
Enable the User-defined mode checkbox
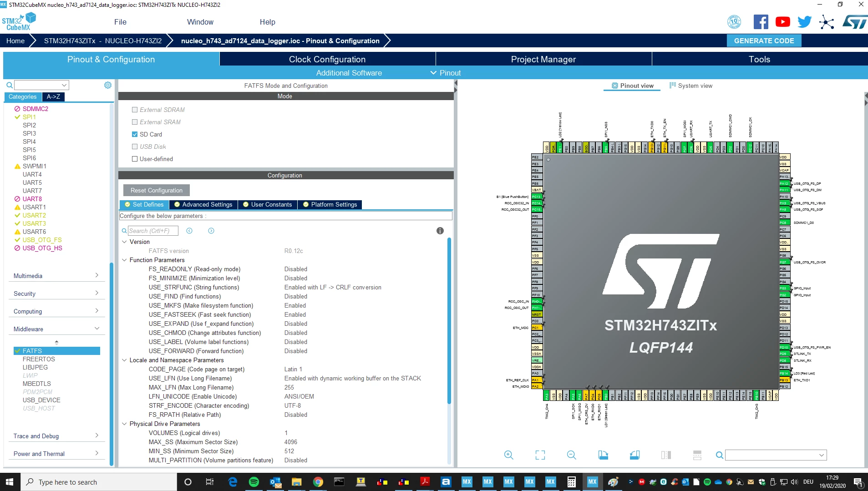(135, 159)
